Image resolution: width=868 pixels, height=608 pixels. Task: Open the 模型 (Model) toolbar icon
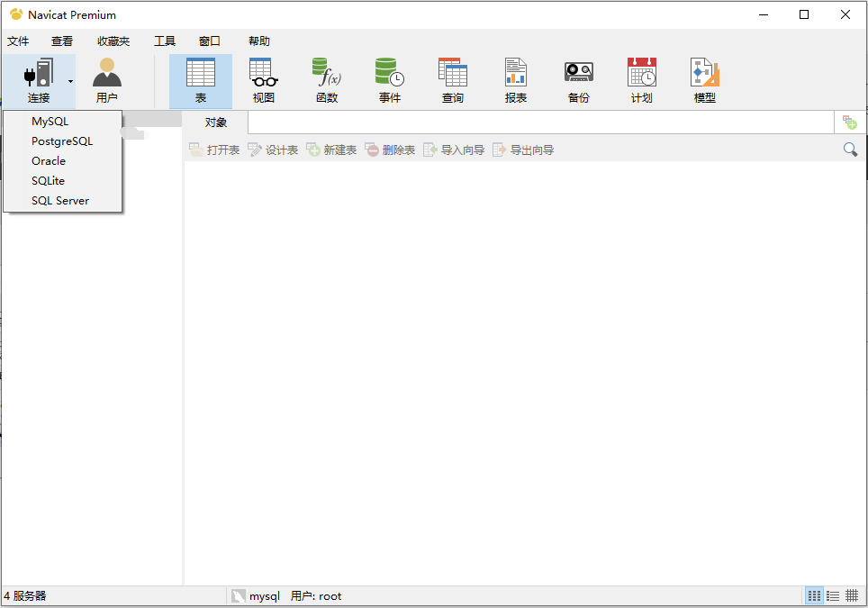click(705, 81)
